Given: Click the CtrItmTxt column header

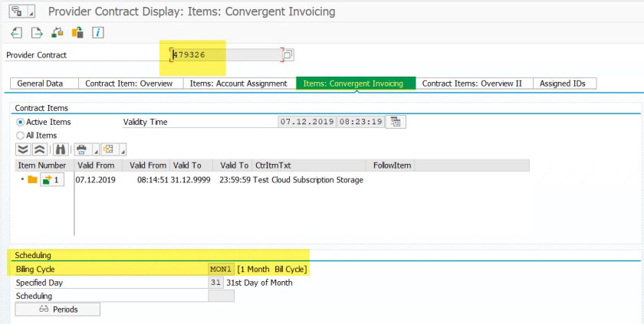Looking at the screenshot, I should (x=308, y=165).
